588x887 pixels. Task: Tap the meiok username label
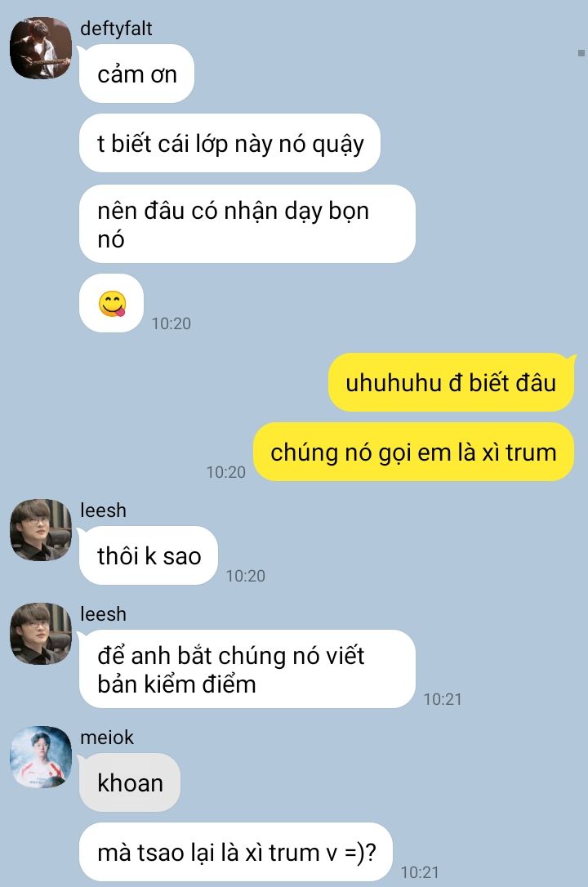click(x=107, y=737)
